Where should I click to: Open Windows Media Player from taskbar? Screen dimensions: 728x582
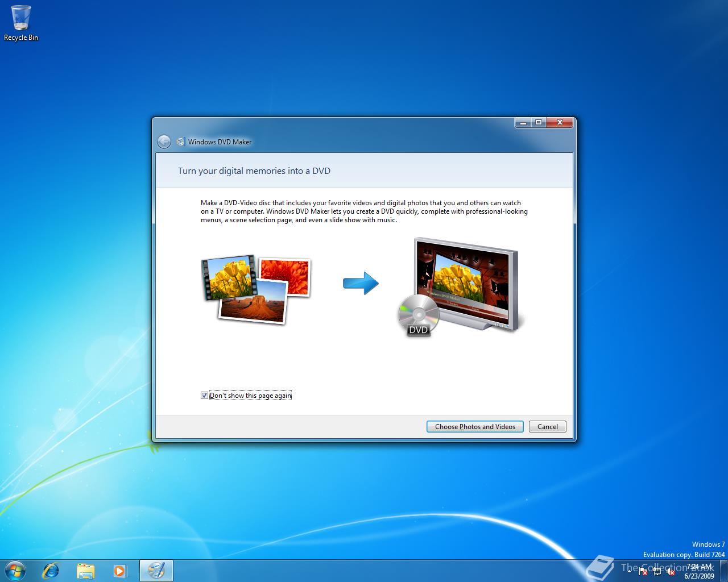click(x=119, y=570)
